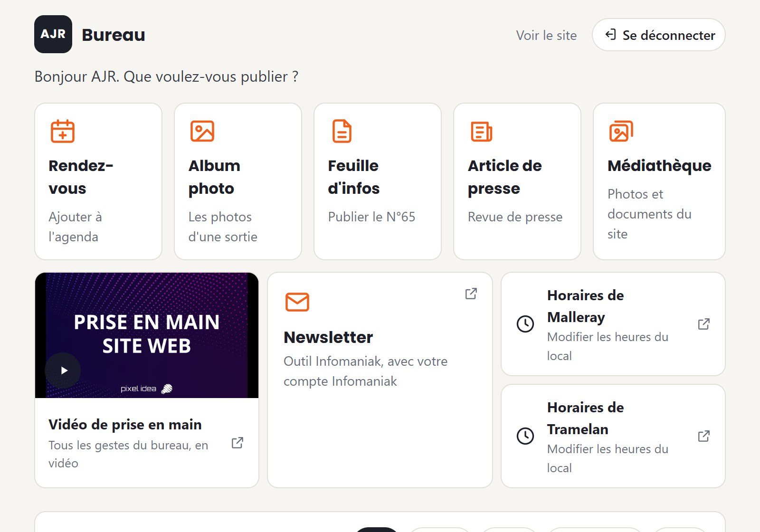
Task: Open the Médiathèque card title
Action: click(x=659, y=166)
